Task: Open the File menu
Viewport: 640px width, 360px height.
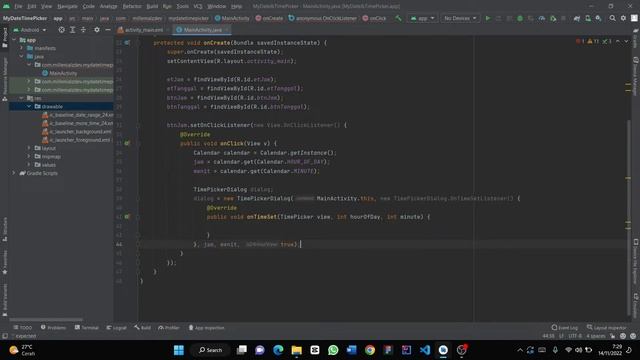Action: (x=18, y=6)
